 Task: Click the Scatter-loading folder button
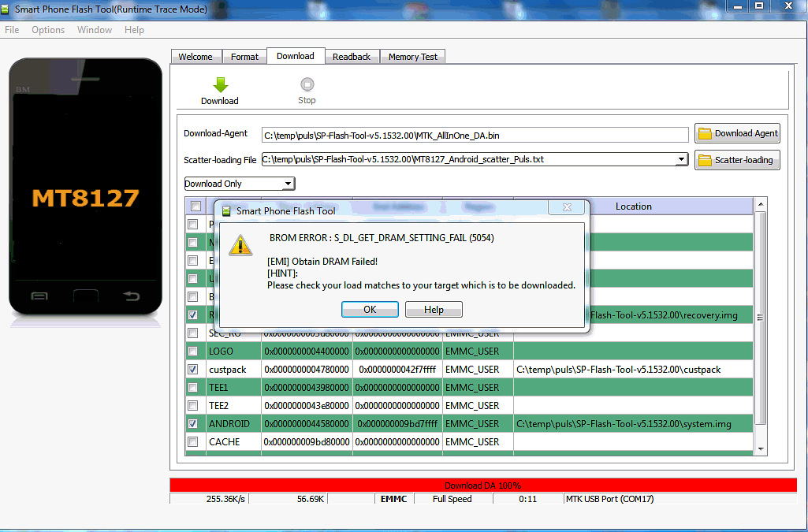click(x=737, y=160)
